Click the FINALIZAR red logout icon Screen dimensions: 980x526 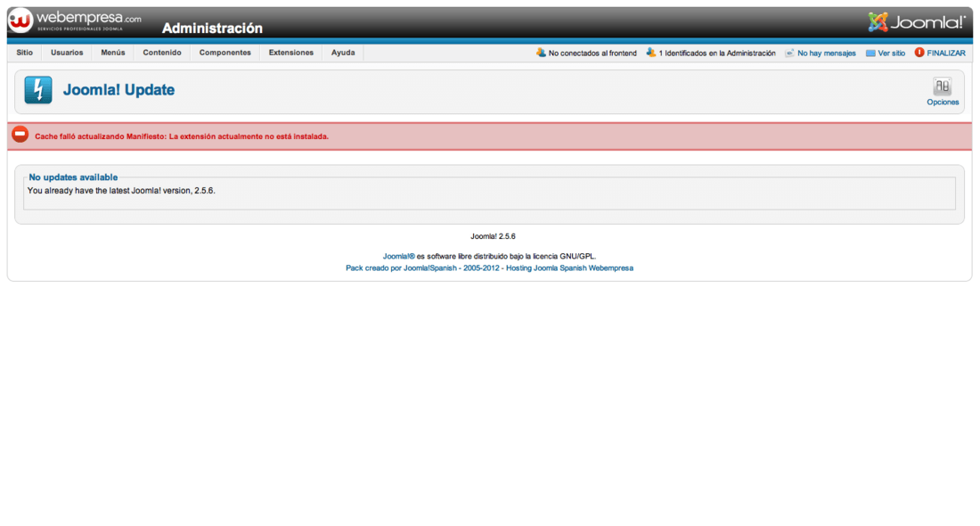[919, 53]
